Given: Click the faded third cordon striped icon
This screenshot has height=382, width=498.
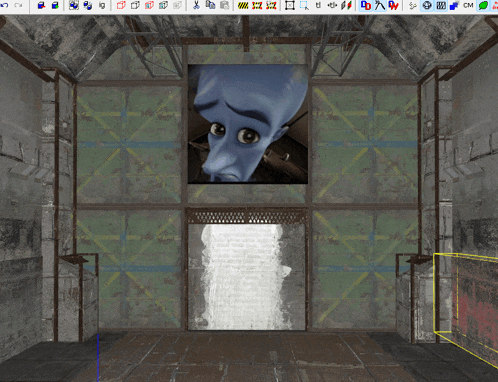Looking at the screenshot, I should pos(271,5).
